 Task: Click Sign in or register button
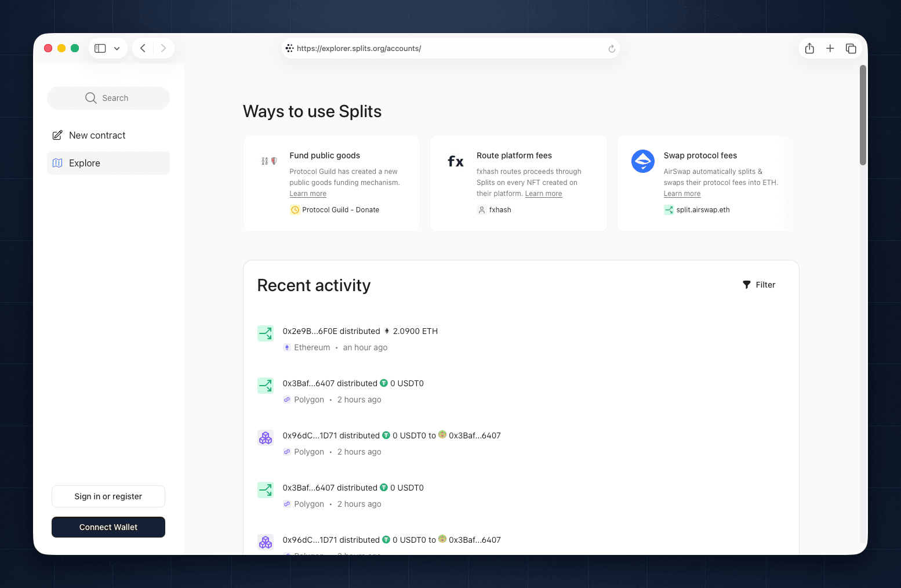pos(108,496)
